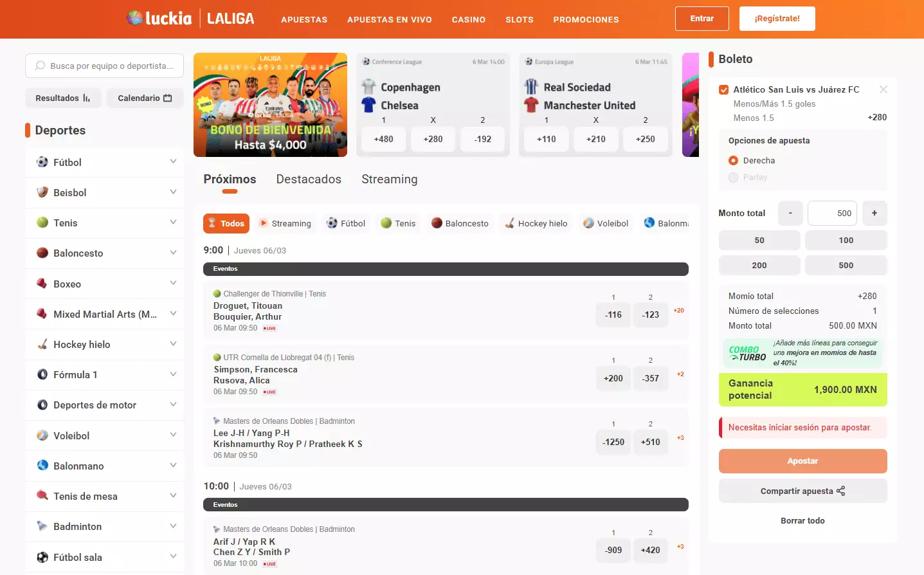Expand the Tenis de mesa chevron
Viewport: 924px width, 575px height.
point(173,495)
